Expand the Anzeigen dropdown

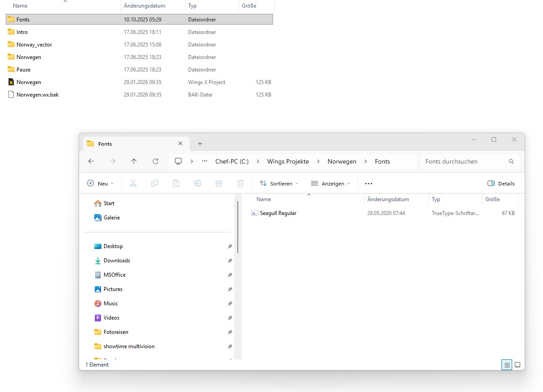(331, 183)
